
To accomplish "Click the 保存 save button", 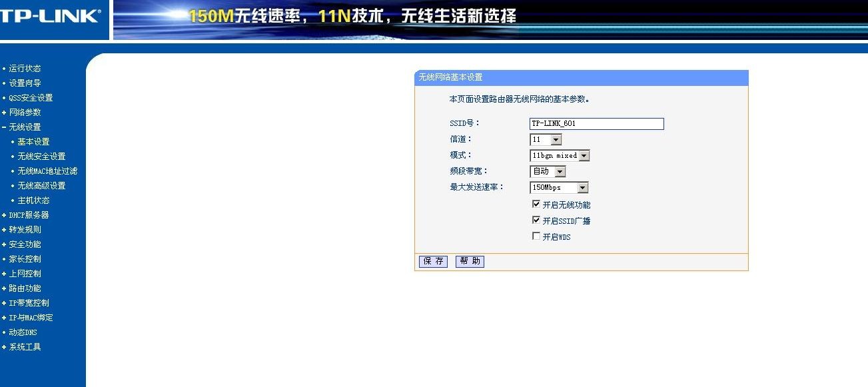I will tap(433, 261).
